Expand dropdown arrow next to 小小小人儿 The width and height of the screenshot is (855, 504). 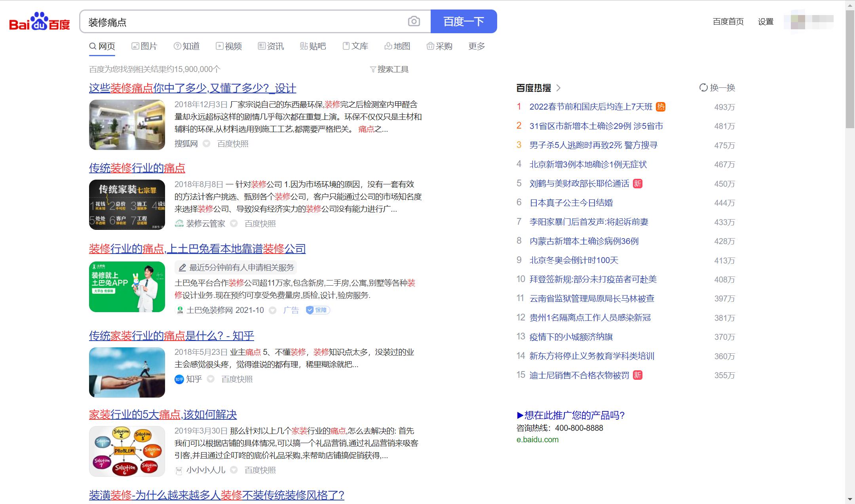click(234, 470)
